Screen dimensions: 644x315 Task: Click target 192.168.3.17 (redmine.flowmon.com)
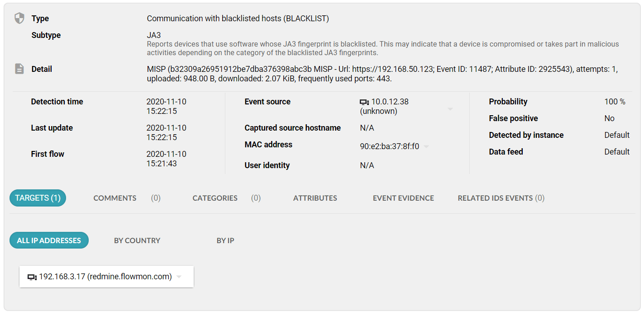click(105, 277)
